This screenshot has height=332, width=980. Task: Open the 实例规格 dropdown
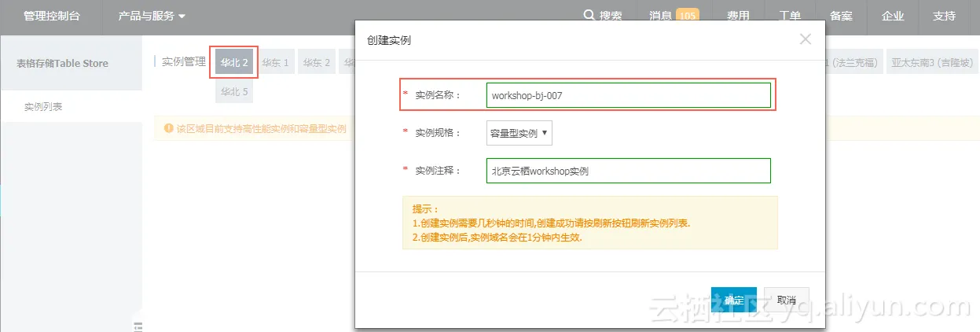[x=519, y=133]
